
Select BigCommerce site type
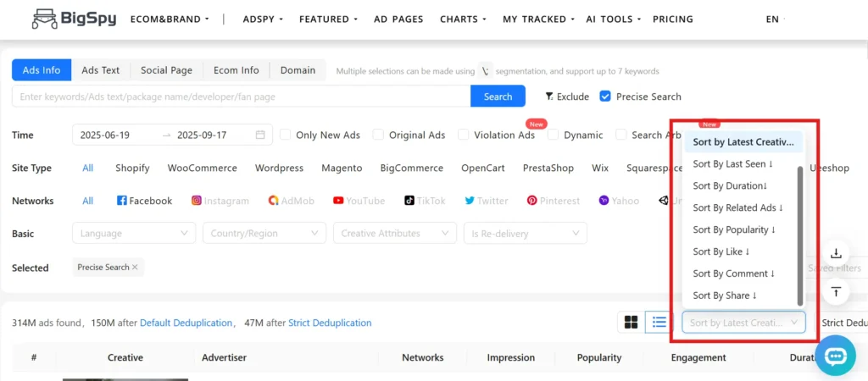coord(412,168)
